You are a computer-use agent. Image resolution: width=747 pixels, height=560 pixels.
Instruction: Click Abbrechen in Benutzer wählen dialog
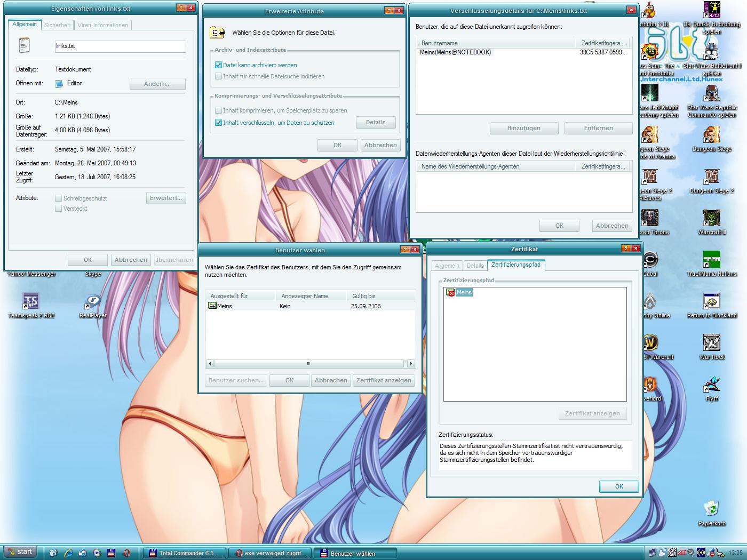pos(331,380)
